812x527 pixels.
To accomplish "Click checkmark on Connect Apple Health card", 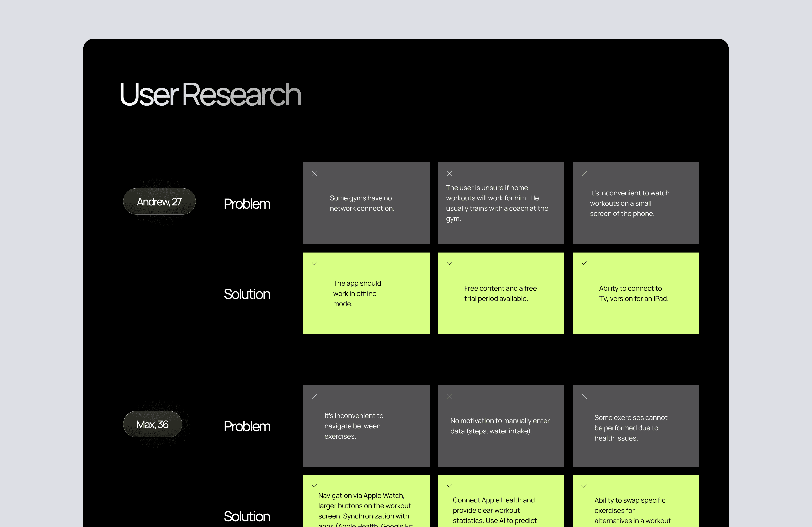I will pos(449,486).
